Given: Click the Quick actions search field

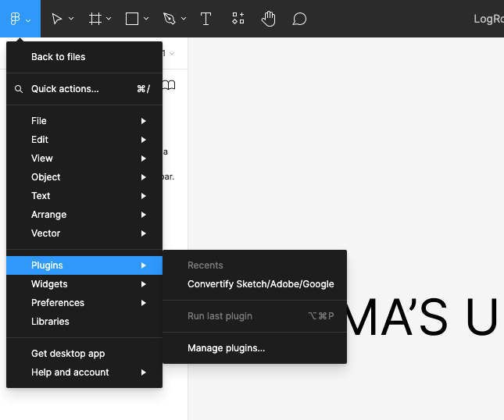Looking at the screenshot, I should pyautogui.click(x=65, y=89).
